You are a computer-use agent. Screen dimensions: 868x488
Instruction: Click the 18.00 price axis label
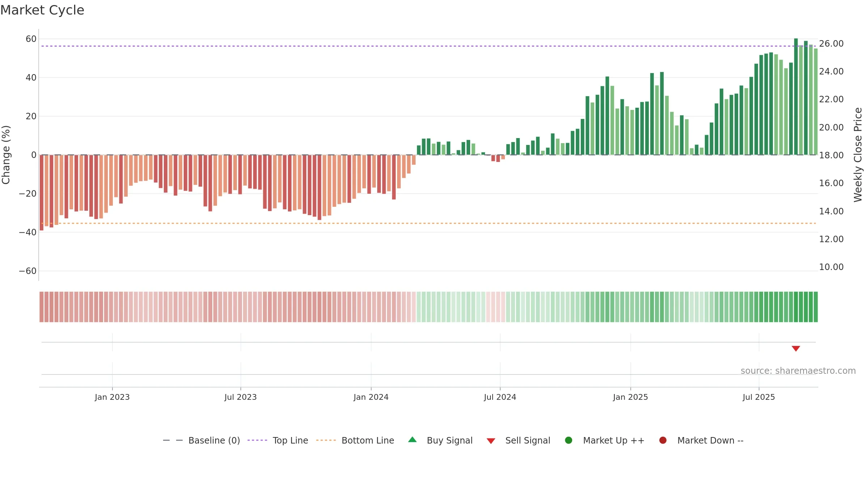(831, 155)
